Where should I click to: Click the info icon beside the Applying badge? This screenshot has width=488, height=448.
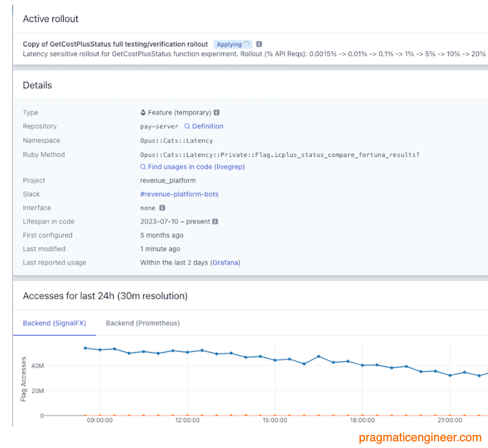(x=259, y=44)
